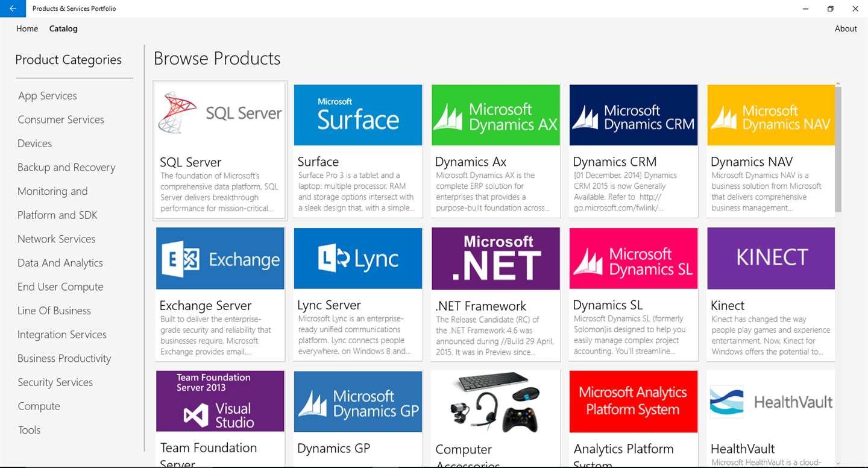Viewport: 868px width, 468px height.
Task: Click the Lync logo tile
Action: (x=358, y=259)
